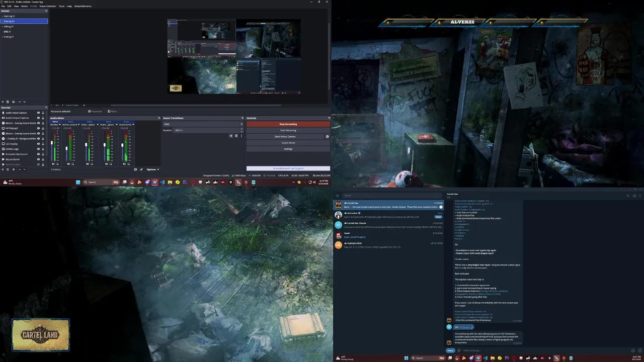
Task: Open Docks menu in OBS
Action: [24, 6]
